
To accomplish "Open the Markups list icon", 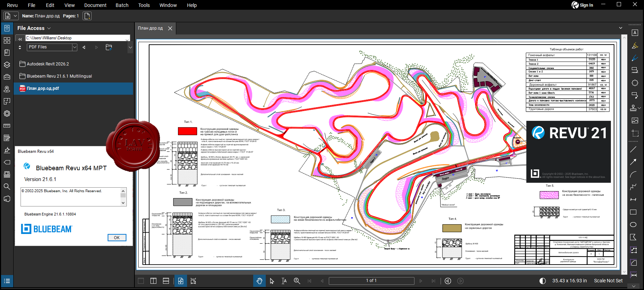I will (x=7, y=281).
